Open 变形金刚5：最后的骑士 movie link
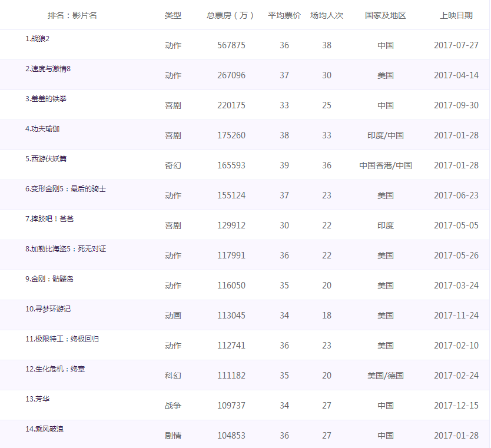 [x=65, y=189]
